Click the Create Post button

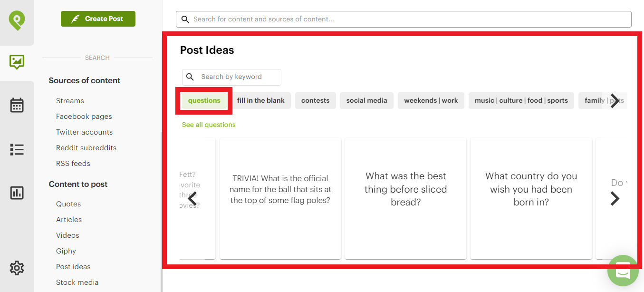coord(98,19)
